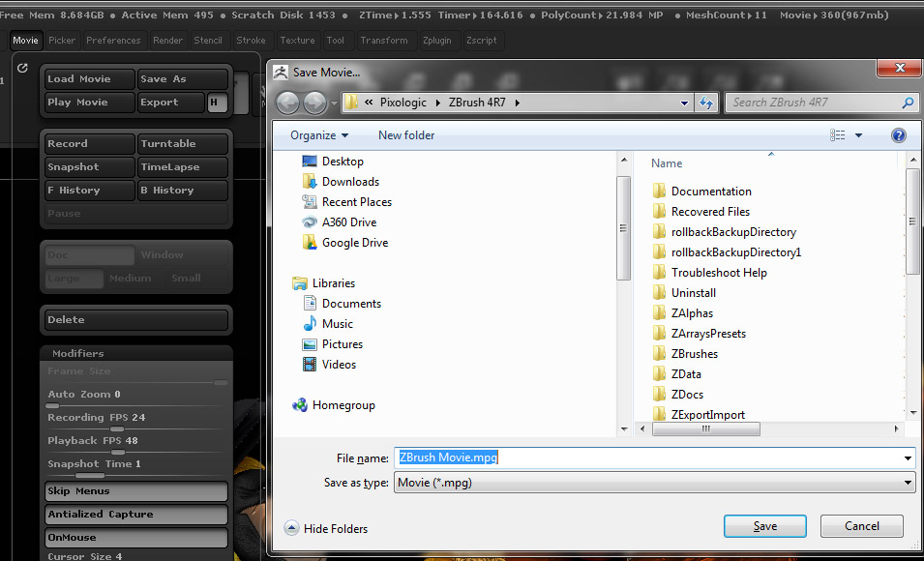Click the refresh button next to address bar
Viewport: 924px width, 561px height.
[706, 103]
